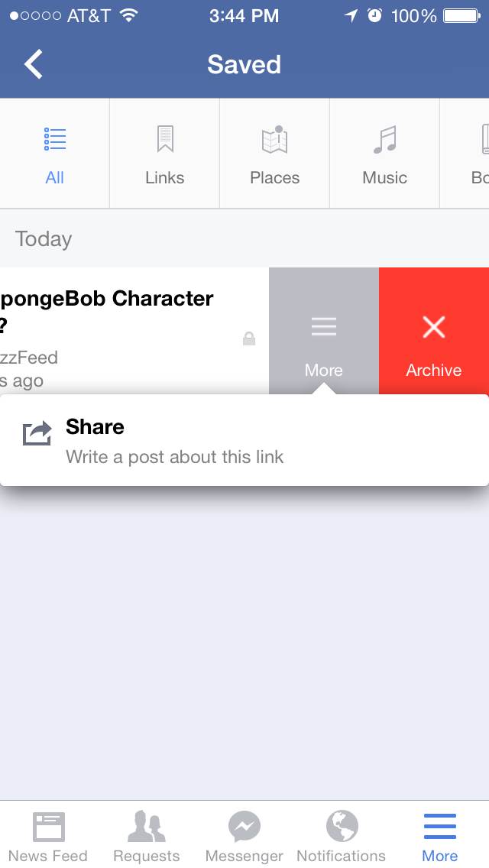Select the All list icon tab
This screenshot has height=868, width=489.
tap(55, 154)
